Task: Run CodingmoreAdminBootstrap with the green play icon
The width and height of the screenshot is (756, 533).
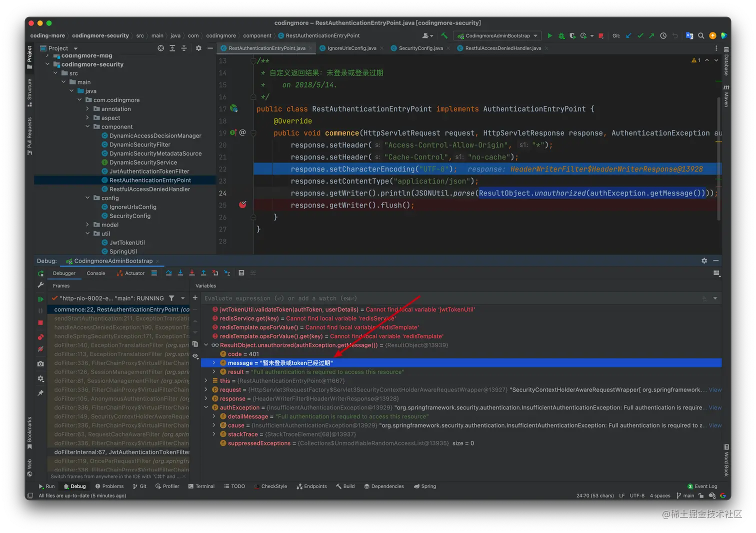Action: (550, 35)
